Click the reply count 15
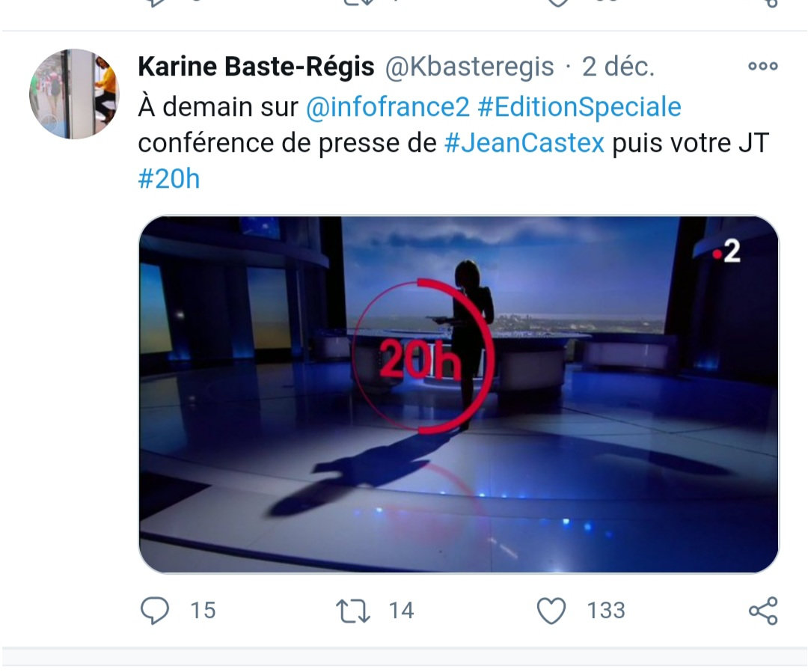This screenshot has width=808, height=672. pyautogui.click(x=203, y=611)
